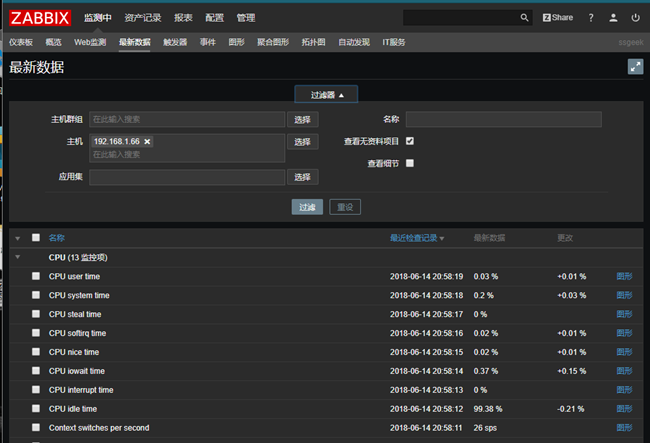Check Context switches per second checkbox

[36, 427]
